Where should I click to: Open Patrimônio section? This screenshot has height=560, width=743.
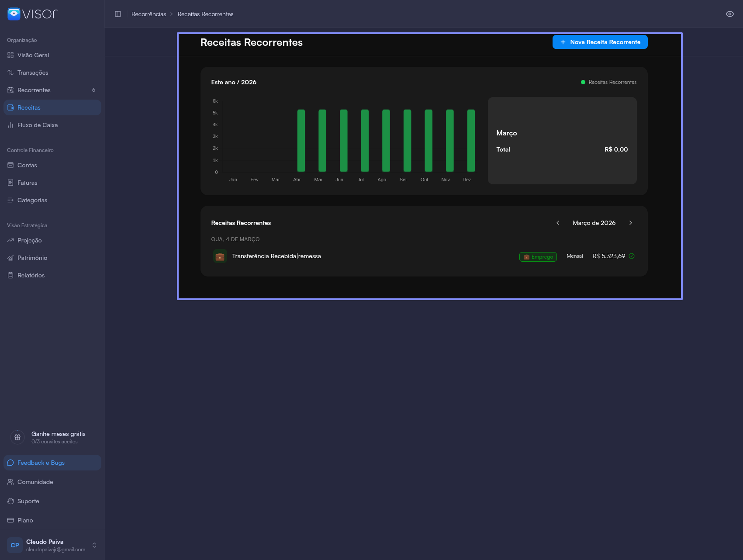[x=32, y=258]
